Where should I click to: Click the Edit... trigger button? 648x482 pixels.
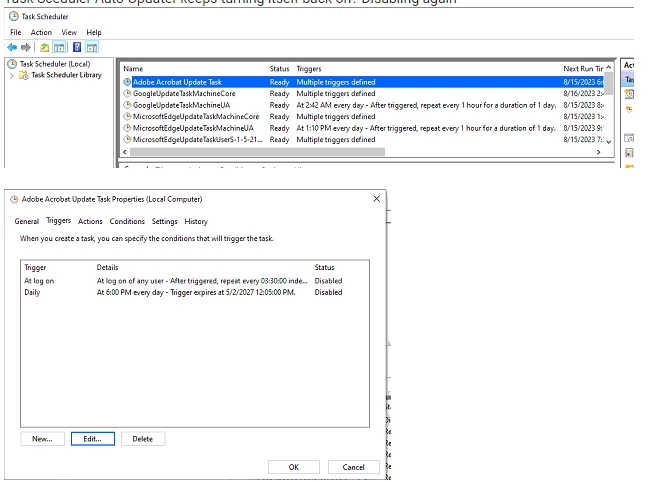[93, 439]
